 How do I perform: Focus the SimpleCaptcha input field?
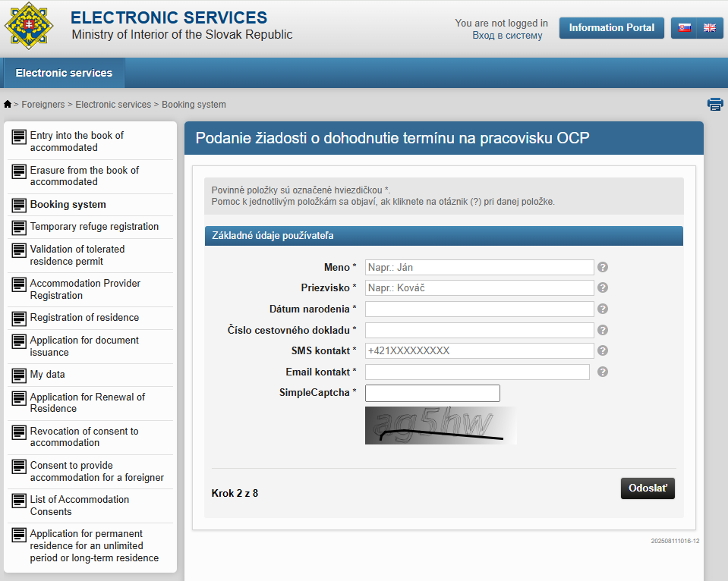click(432, 393)
